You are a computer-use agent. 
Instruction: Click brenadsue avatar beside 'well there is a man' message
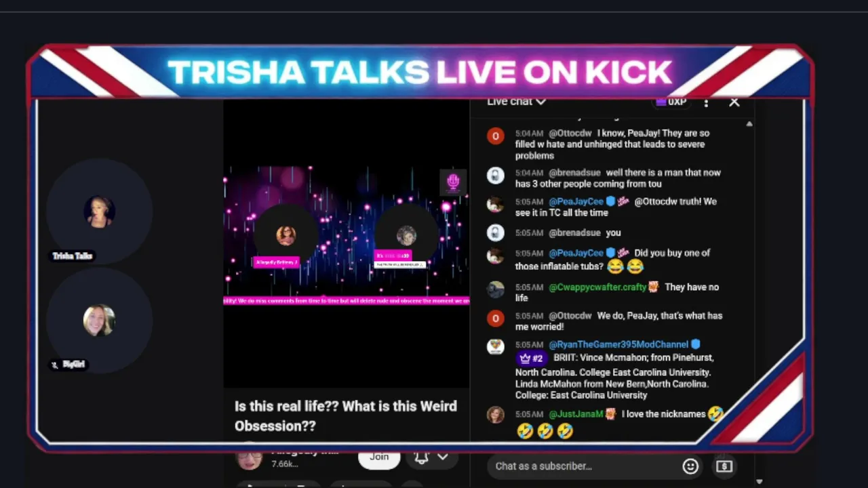click(x=496, y=176)
